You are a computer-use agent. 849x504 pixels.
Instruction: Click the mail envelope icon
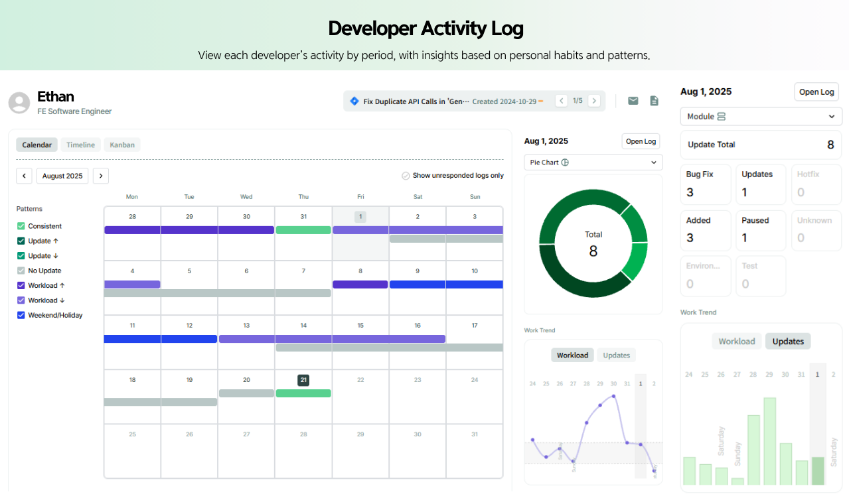click(633, 101)
